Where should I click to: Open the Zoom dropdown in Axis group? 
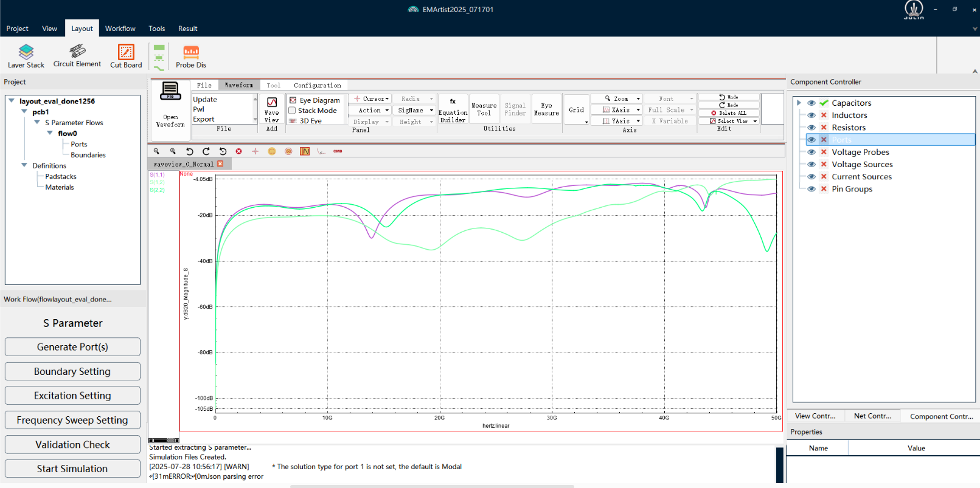617,98
